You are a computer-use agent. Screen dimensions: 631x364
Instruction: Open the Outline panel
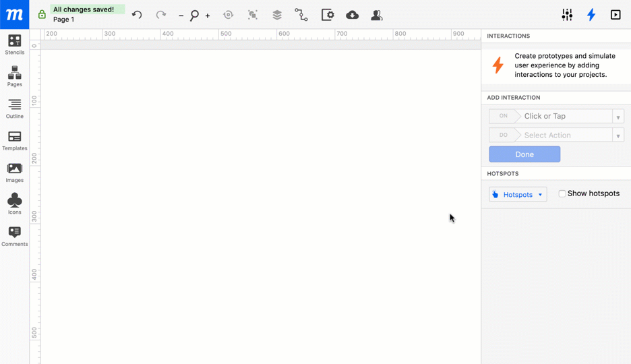click(x=14, y=109)
